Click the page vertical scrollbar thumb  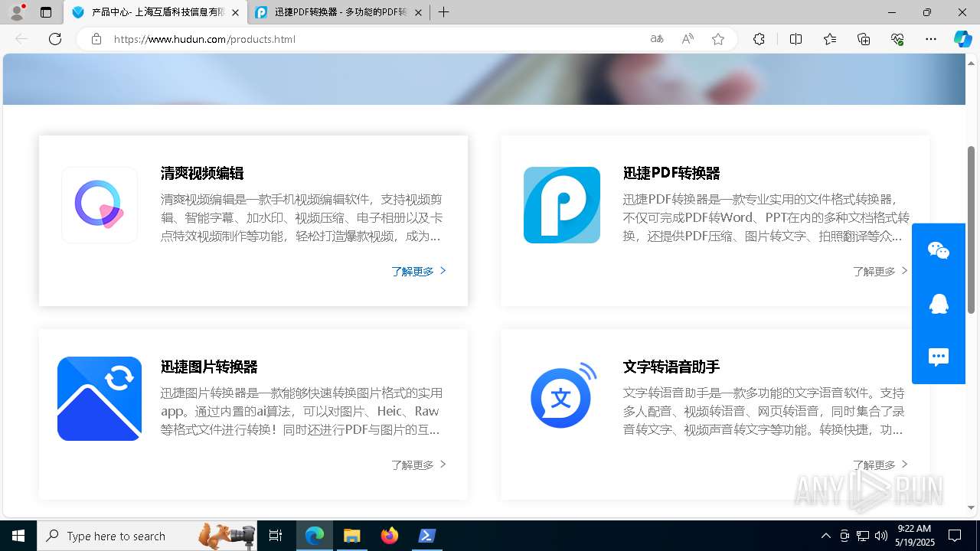point(971,230)
